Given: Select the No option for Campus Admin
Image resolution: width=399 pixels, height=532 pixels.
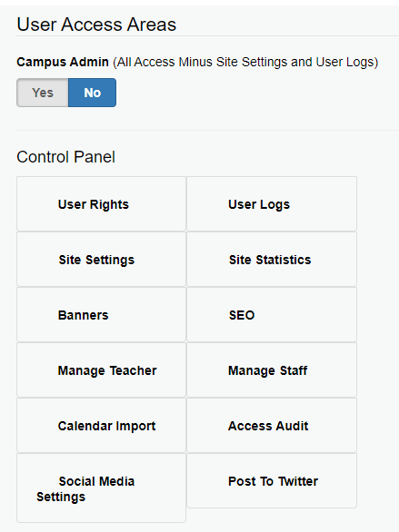Looking at the screenshot, I should pos(92,93).
